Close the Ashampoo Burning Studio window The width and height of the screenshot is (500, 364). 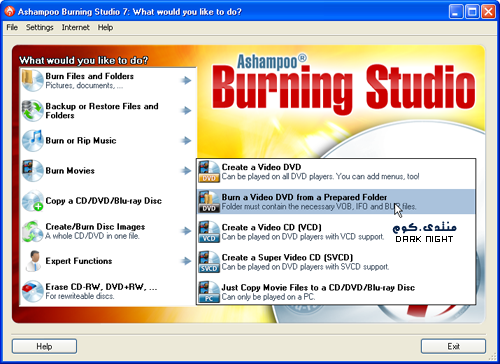[488, 12]
